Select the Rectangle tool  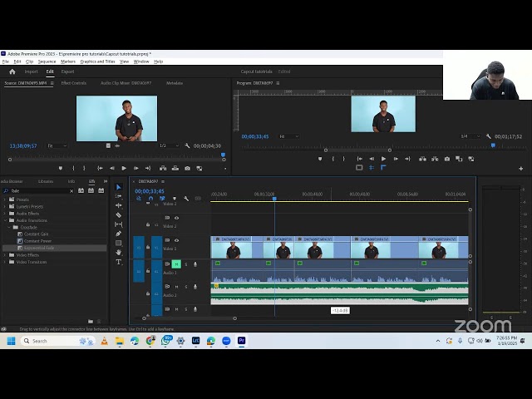coord(118,243)
